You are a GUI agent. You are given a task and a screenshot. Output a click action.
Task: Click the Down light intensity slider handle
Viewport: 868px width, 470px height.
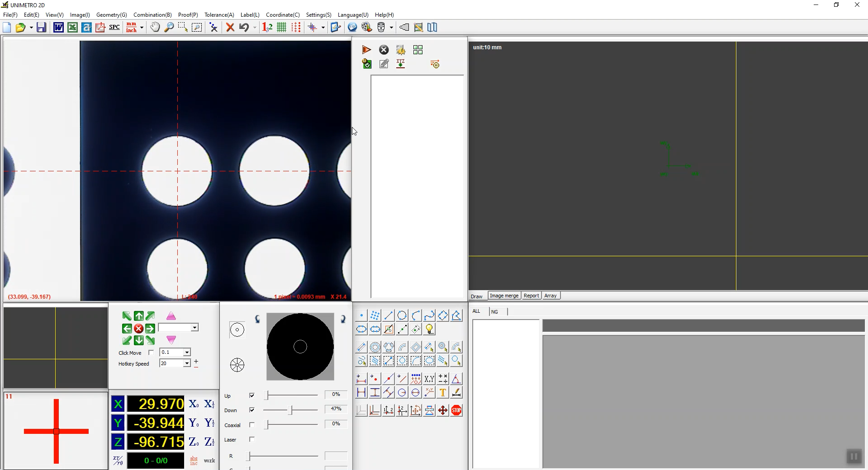[x=291, y=410]
